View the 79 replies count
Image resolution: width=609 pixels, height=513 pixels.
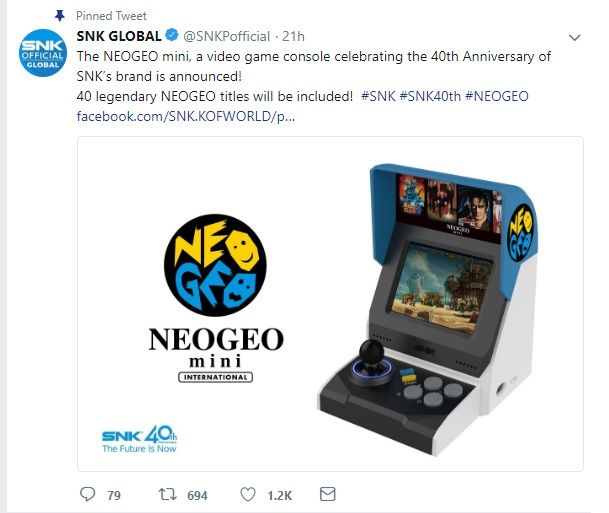(114, 495)
